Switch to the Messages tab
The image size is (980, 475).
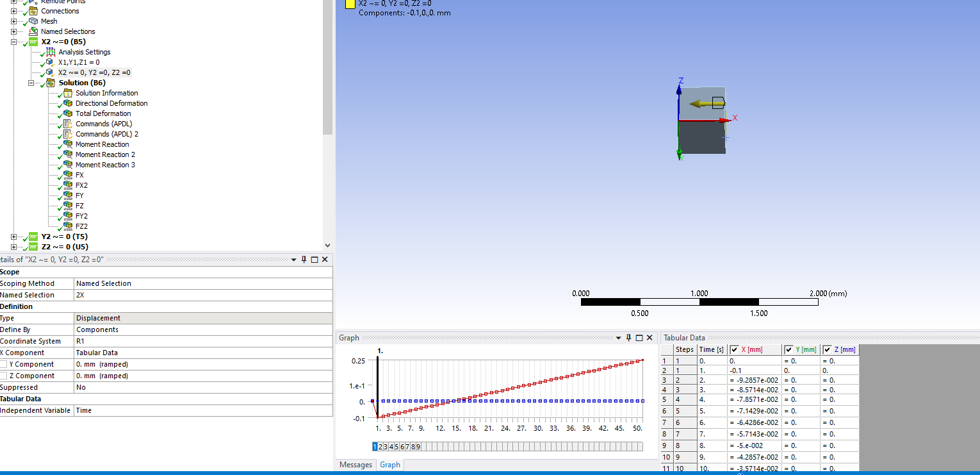(x=355, y=465)
